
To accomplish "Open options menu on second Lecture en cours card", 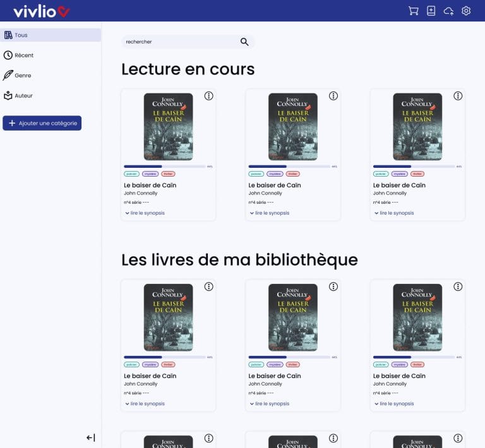I will click(x=333, y=96).
